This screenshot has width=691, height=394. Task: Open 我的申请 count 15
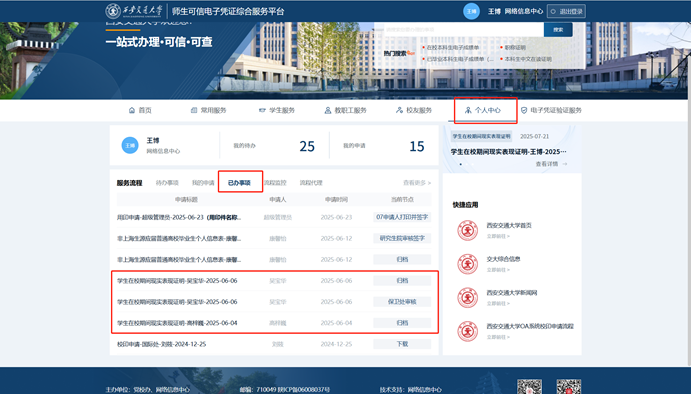[x=416, y=146]
